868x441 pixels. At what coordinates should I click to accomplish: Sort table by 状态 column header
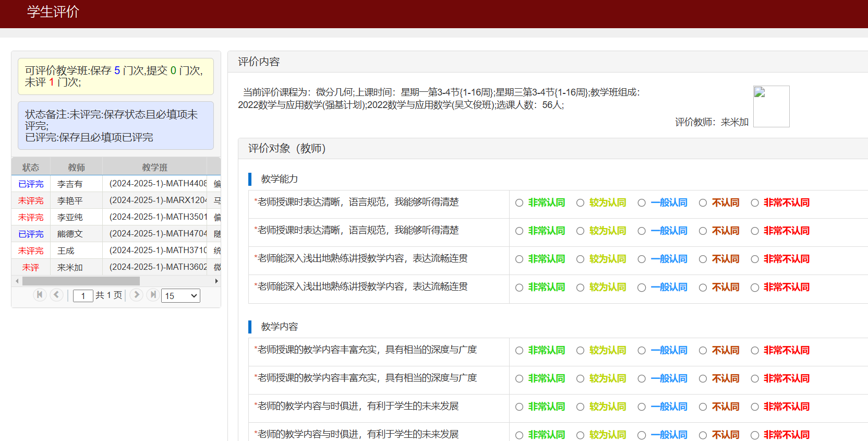pyautogui.click(x=31, y=168)
